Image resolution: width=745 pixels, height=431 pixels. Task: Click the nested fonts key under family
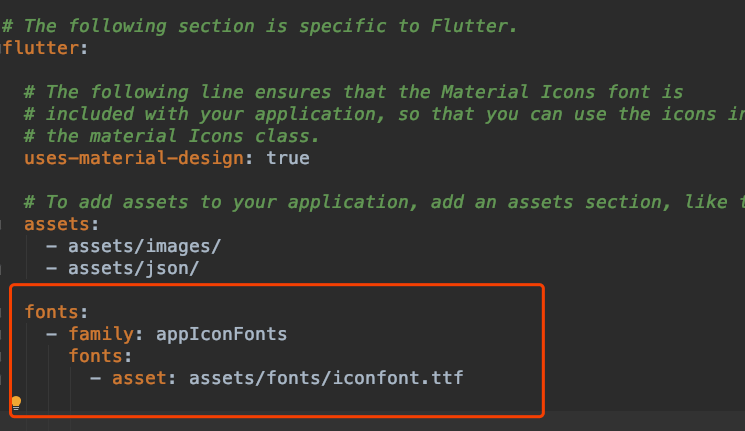96,356
